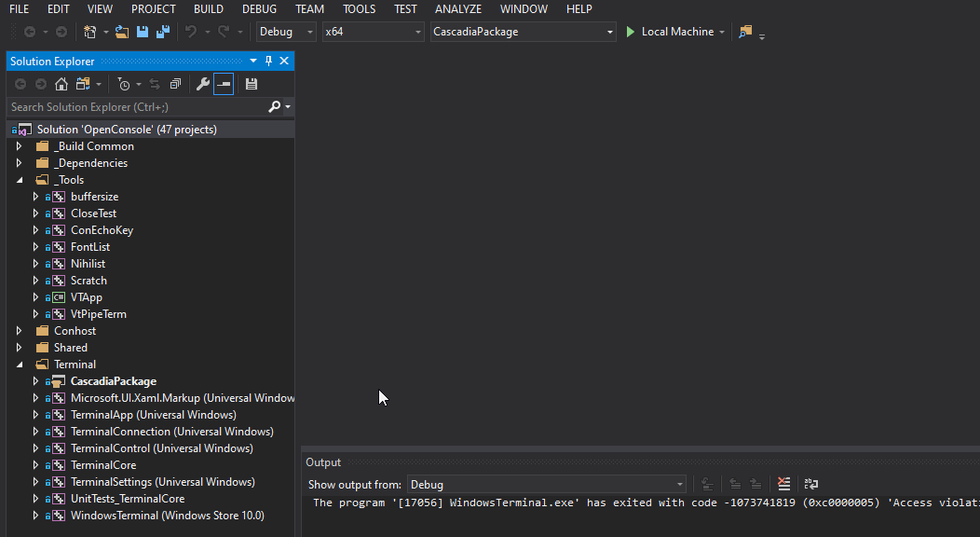Click the Open File folder icon
The height and width of the screenshot is (537, 980).
click(122, 32)
